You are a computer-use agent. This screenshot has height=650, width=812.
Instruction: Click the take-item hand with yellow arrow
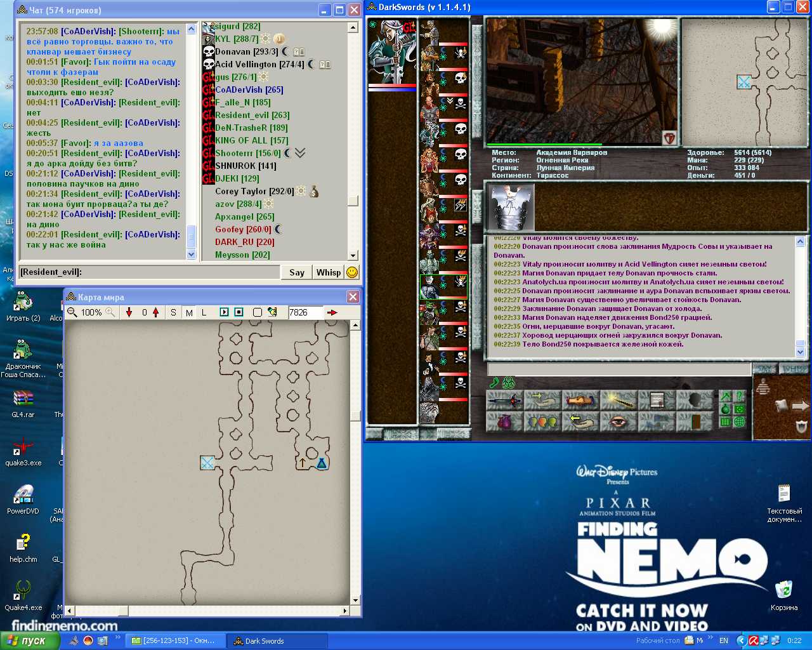tap(580, 421)
